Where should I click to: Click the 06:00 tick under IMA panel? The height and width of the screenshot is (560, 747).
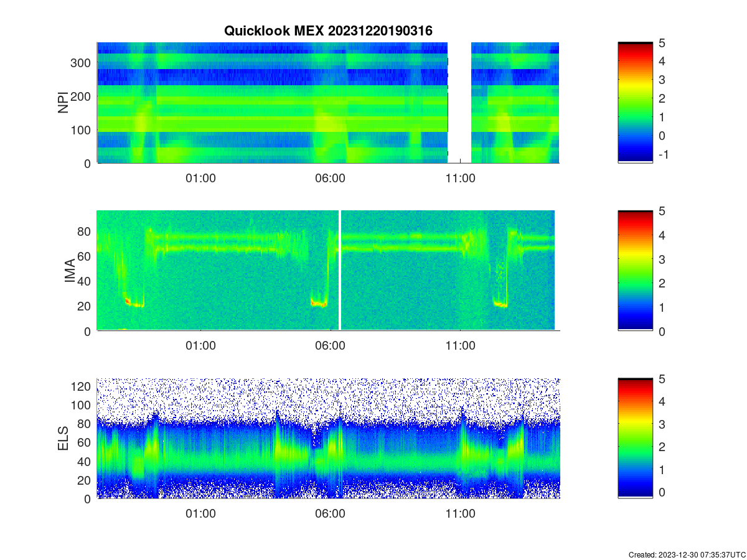click(331, 346)
